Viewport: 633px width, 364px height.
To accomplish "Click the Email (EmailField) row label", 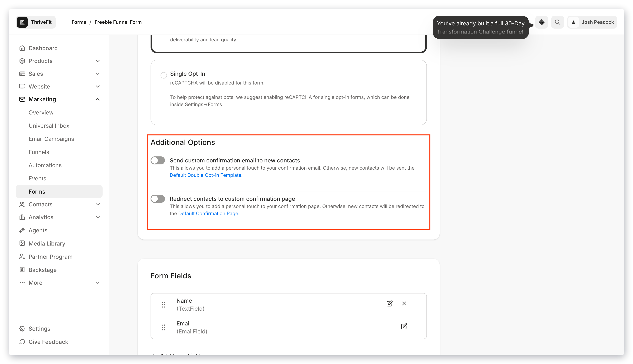I will click(x=192, y=327).
